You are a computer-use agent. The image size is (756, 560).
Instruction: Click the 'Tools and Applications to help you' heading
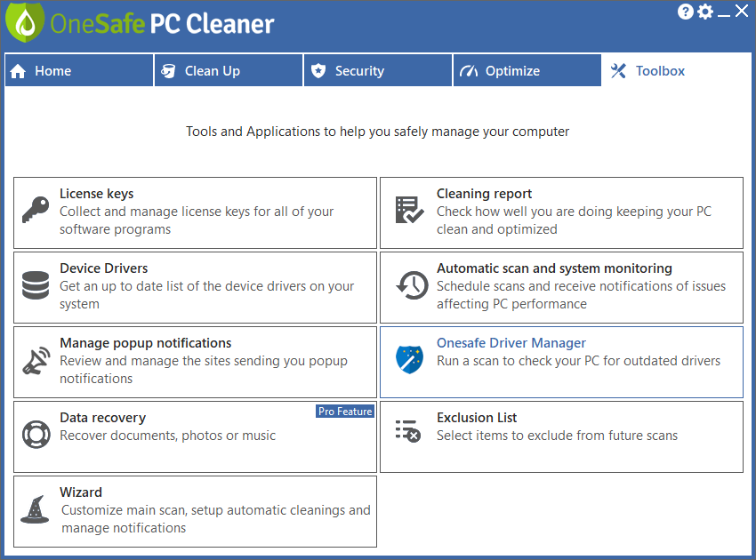pyautogui.click(x=377, y=132)
